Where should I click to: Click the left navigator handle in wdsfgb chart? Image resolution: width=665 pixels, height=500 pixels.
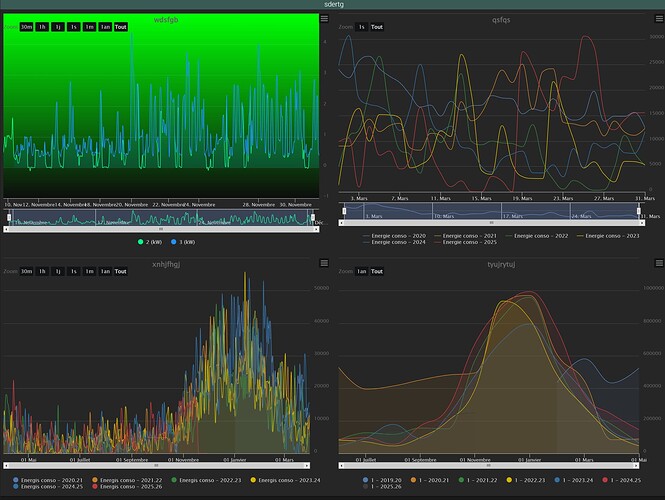8,216
